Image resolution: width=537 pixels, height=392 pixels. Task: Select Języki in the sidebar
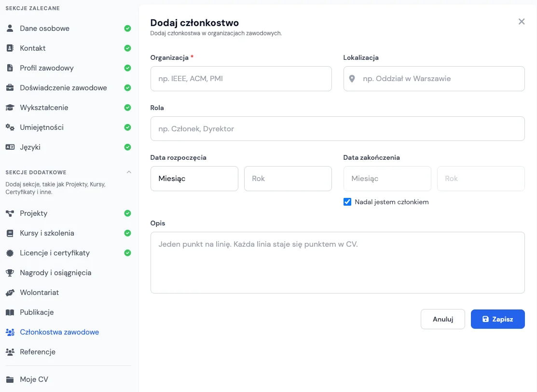click(69, 147)
